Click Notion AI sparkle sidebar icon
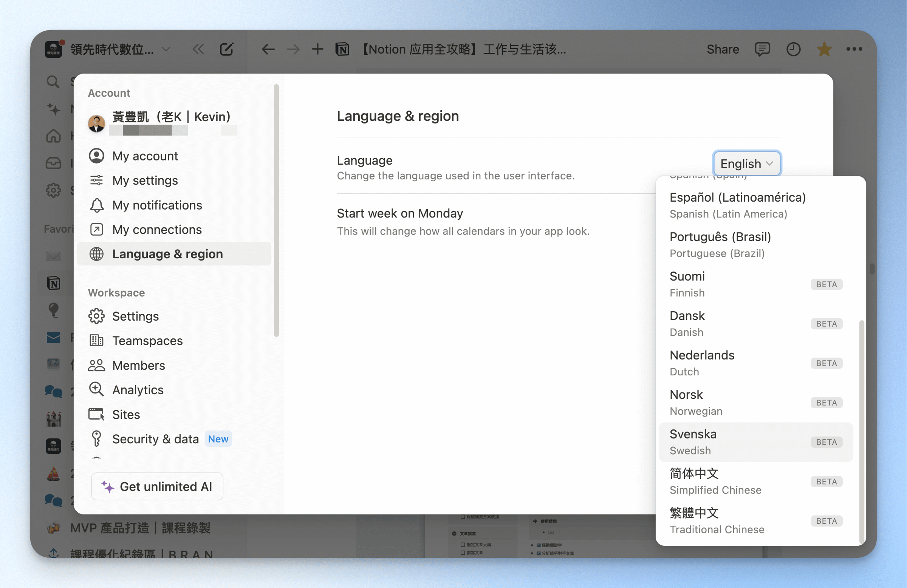 click(x=54, y=109)
